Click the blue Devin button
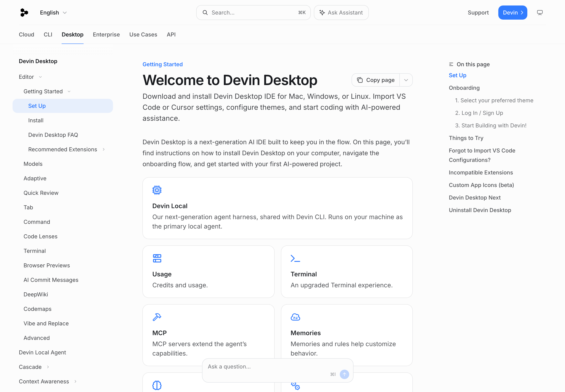This screenshot has height=392, width=565. click(513, 13)
